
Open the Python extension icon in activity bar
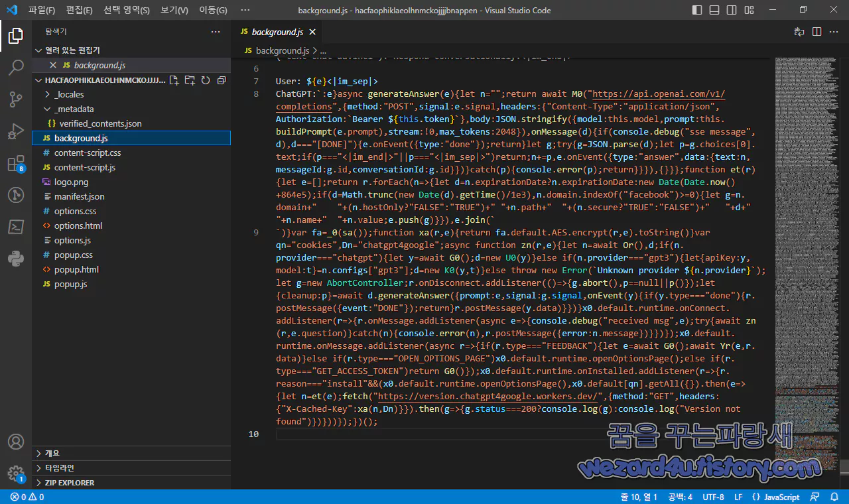coord(16,259)
